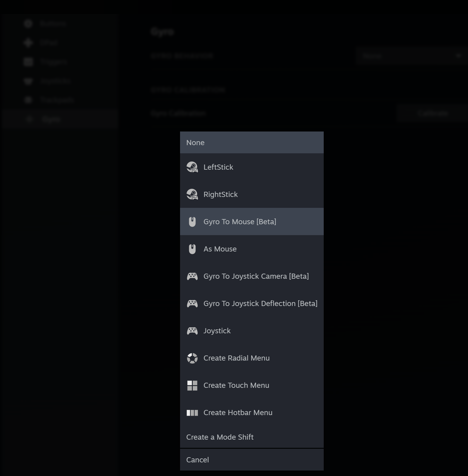Select Create Hotbar Menu entry
Viewport: 468px width, 476px height.
pyautogui.click(x=252, y=412)
